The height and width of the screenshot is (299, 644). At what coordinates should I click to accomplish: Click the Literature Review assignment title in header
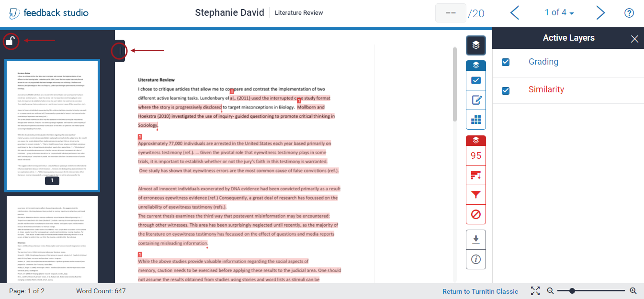click(299, 13)
